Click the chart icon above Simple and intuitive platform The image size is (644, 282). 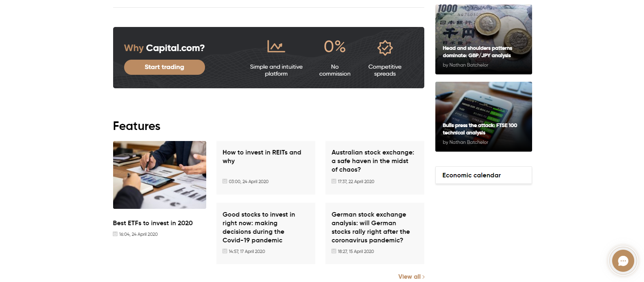(276, 46)
